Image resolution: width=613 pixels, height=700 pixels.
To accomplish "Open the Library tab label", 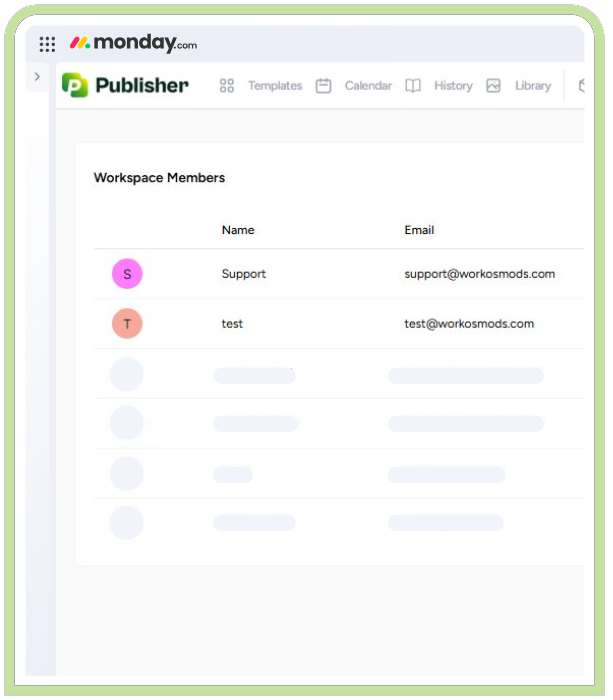I will (x=533, y=86).
